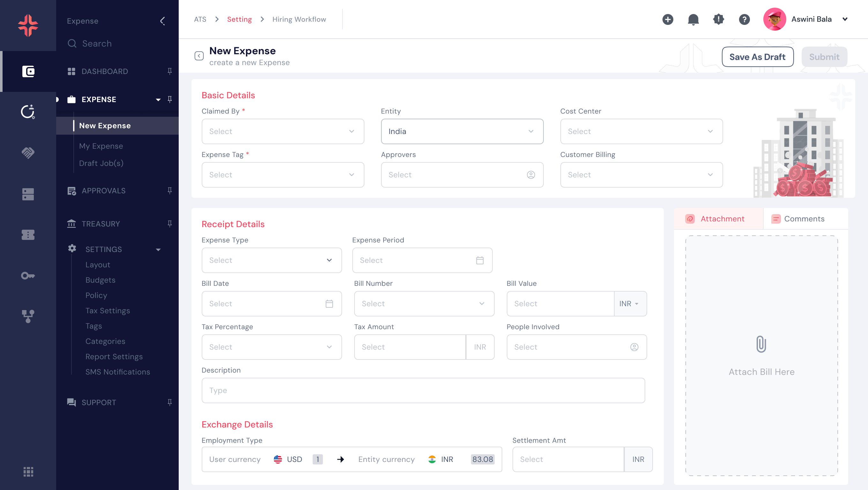Viewport: 868px width, 490px height.
Task: Open the Entity dropdown showing India
Action: (x=462, y=131)
